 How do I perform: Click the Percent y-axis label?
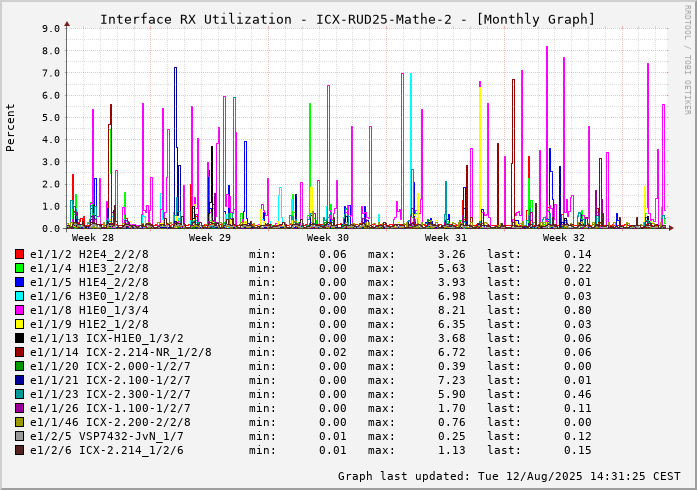coord(11,127)
